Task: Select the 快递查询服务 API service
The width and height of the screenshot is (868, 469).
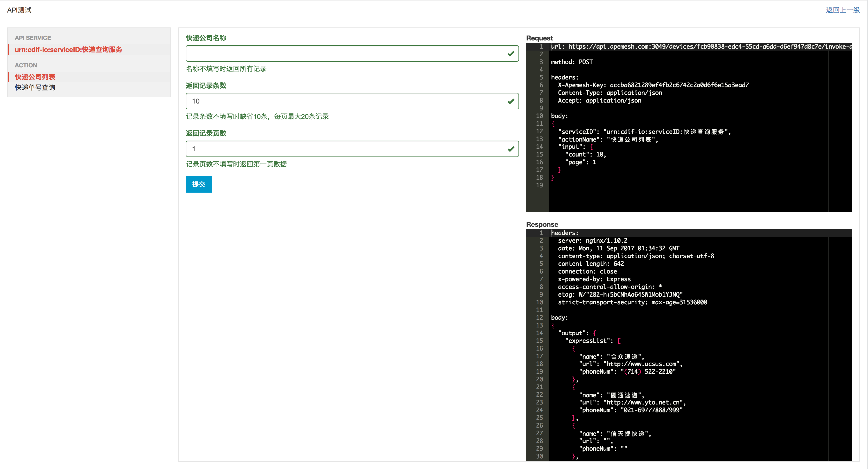Action: click(68, 50)
